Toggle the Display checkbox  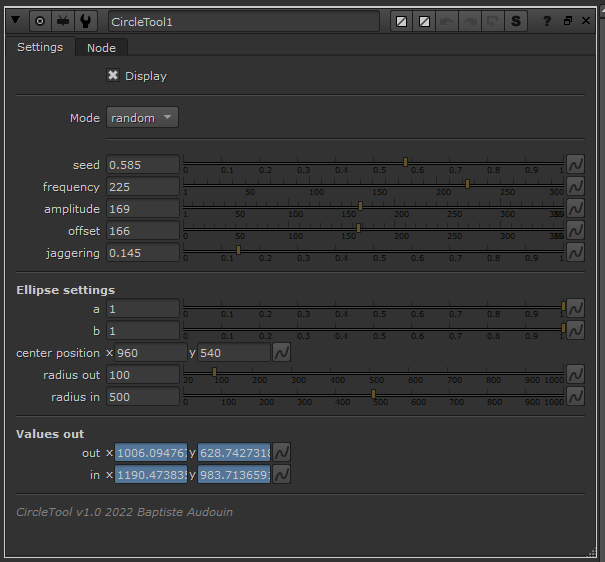tap(113, 75)
